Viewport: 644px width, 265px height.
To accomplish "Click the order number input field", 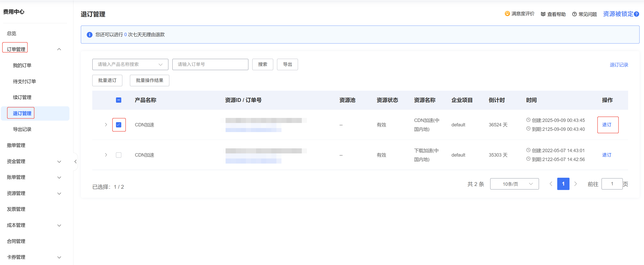I will click(210, 64).
